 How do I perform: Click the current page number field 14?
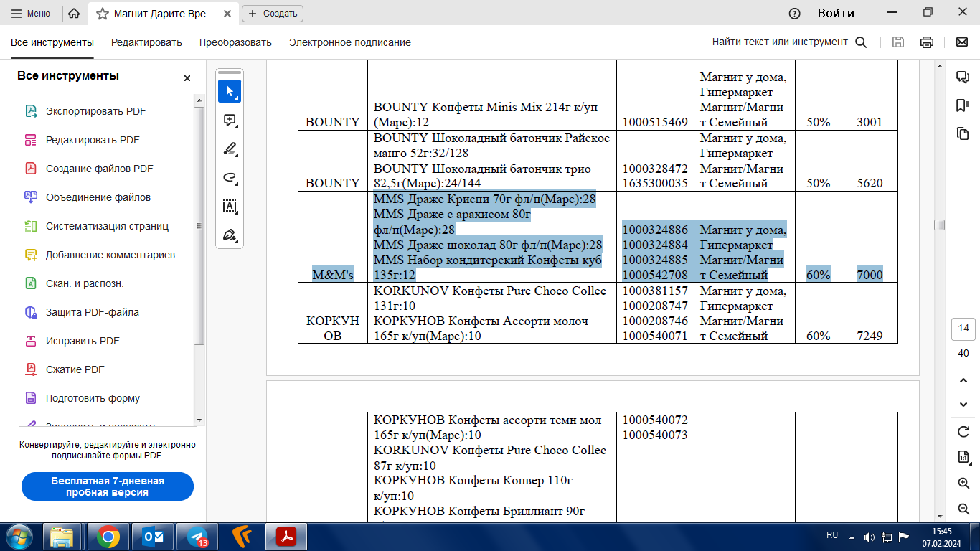(963, 329)
